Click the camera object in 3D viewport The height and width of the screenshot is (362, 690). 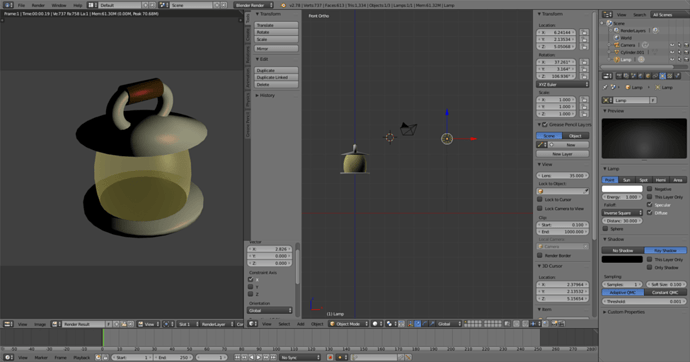click(x=408, y=128)
